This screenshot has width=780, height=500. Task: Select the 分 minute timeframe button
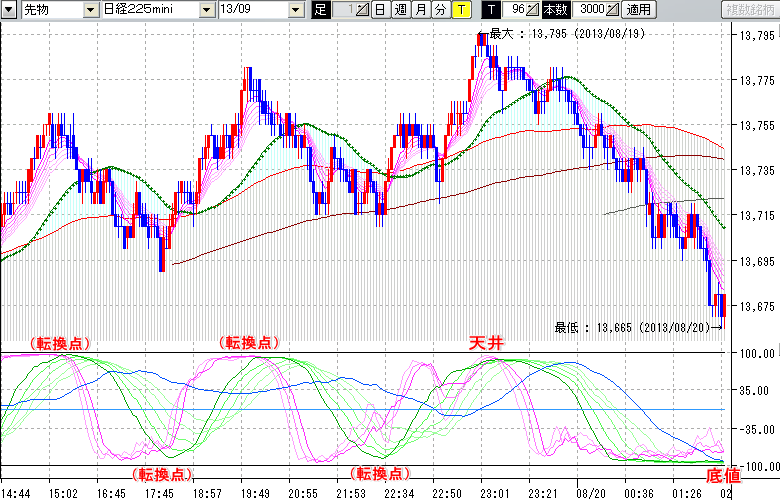coord(440,10)
